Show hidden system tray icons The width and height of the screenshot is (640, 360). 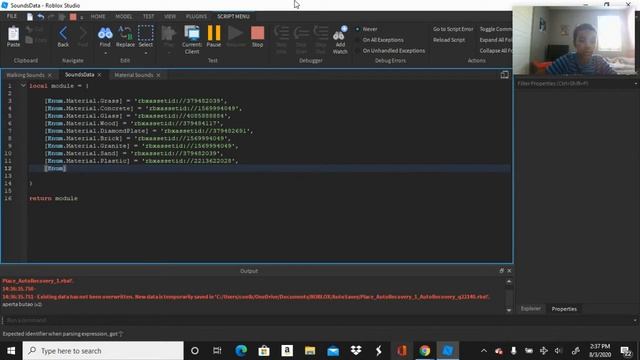(x=484, y=351)
